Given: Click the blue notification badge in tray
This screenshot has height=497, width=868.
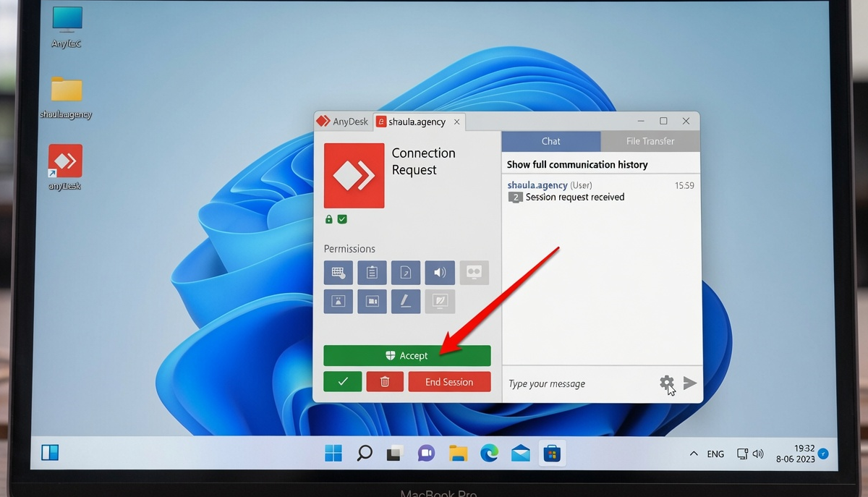Looking at the screenshot, I should click(823, 454).
